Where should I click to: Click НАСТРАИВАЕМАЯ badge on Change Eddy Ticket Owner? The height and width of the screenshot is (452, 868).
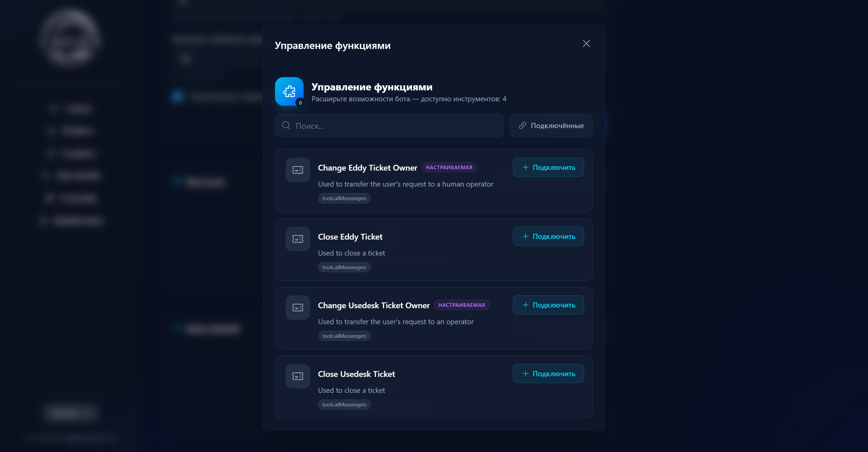pos(449,168)
